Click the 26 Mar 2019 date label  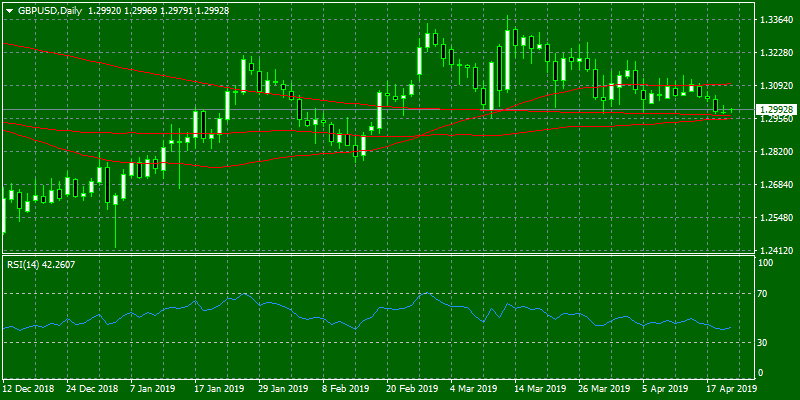tap(603, 388)
